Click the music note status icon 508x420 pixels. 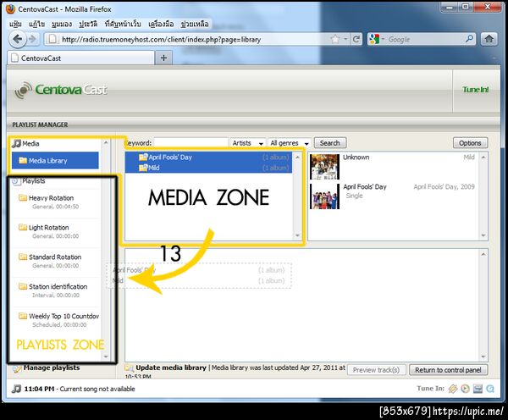[x=16, y=389]
